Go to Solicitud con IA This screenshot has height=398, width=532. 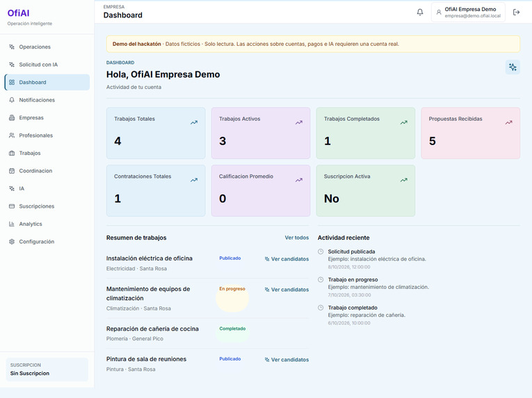coord(47,65)
